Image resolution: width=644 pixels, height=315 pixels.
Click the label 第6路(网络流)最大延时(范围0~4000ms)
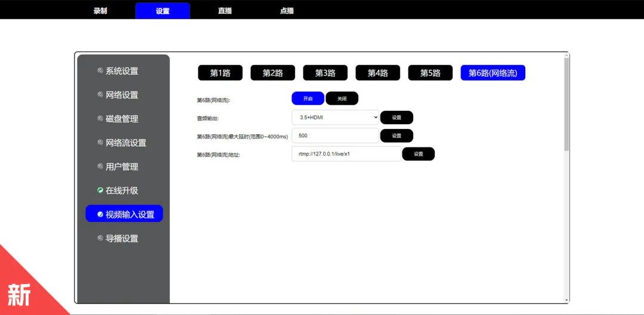click(243, 137)
